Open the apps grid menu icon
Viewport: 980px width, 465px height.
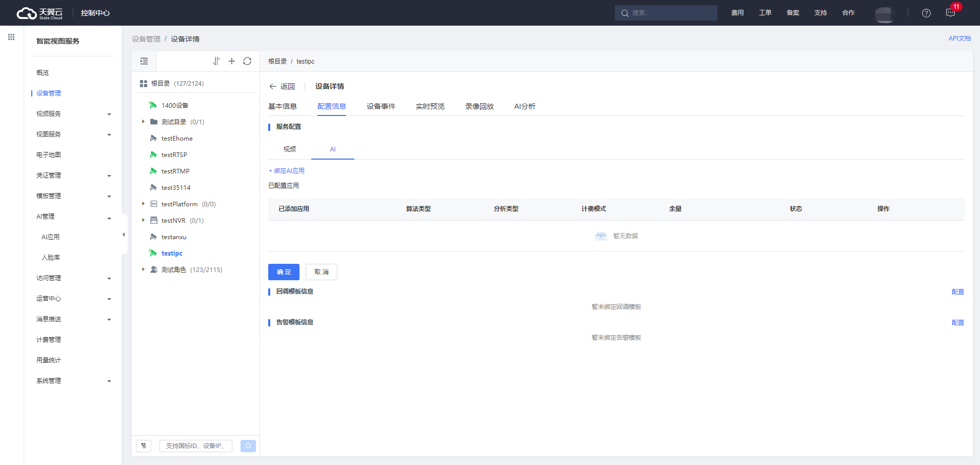11,37
